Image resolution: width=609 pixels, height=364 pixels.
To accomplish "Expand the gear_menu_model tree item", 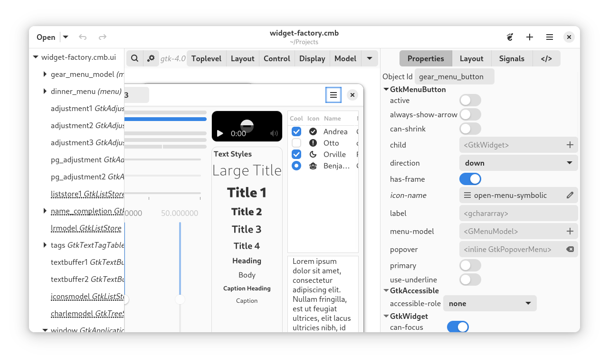I will click(x=45, y=74).
